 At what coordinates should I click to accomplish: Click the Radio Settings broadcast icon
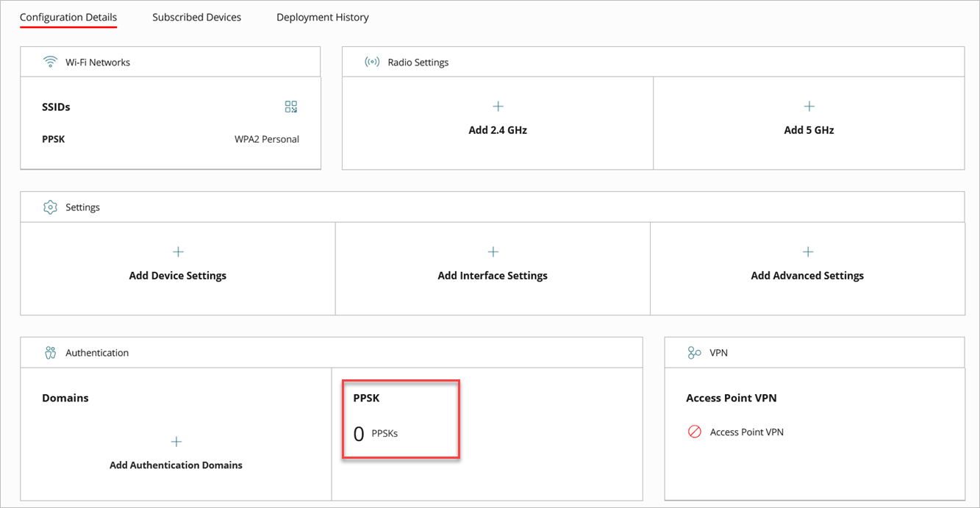(x=372, y=62)
